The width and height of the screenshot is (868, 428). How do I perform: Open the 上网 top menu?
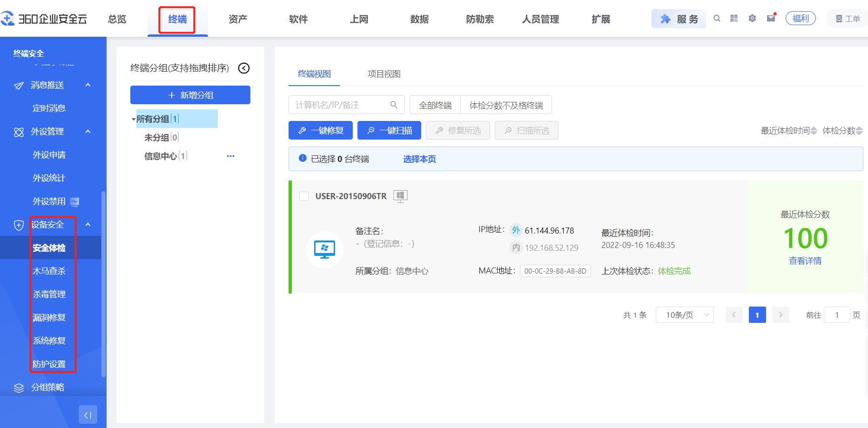359,19
